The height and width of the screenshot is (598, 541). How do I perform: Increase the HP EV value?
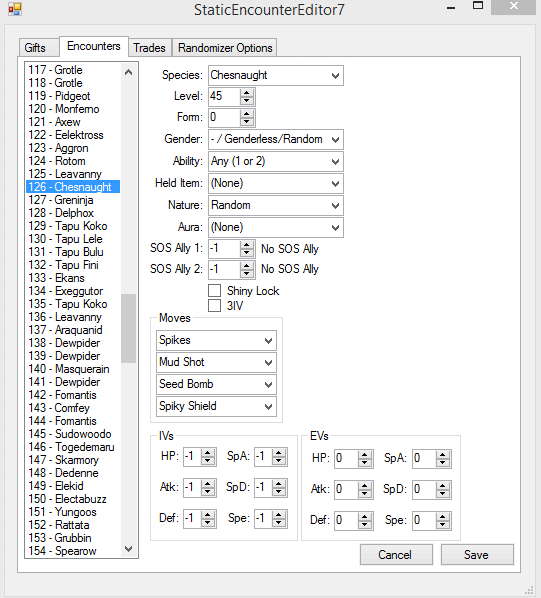pyautogui.click(x=365, y=455)
